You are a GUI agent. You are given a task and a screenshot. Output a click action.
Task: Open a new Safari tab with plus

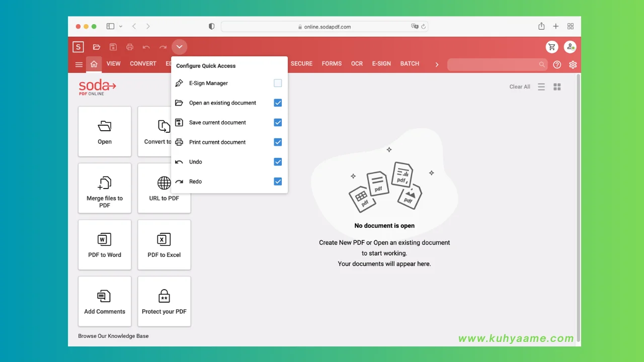(x=556, y=26)
